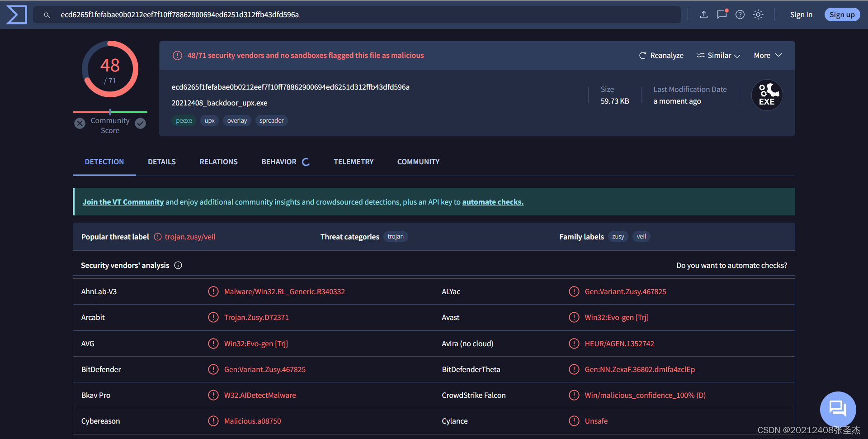Switch to the DETECTION tab
The height and width of the screenshot is (439, 868).
(x=104, y=162)
